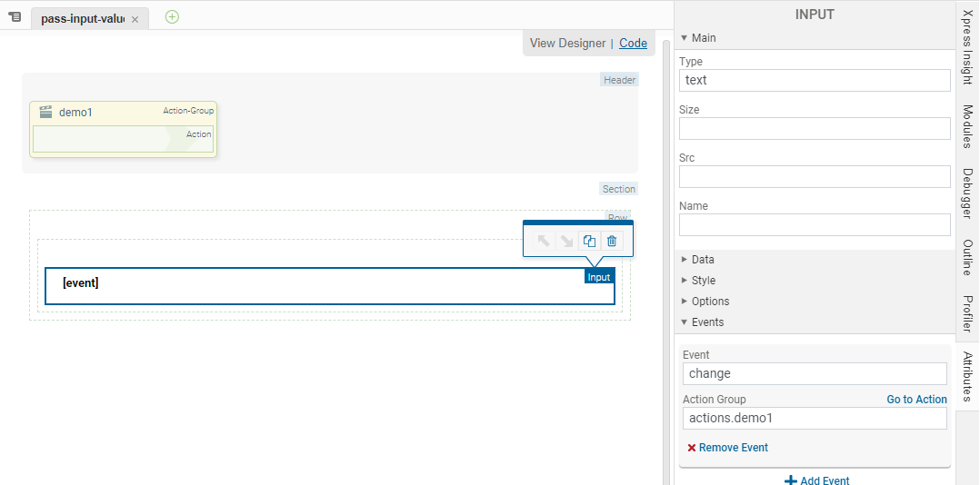
Task: Open the Go to Action link
Action: point(916,400)
